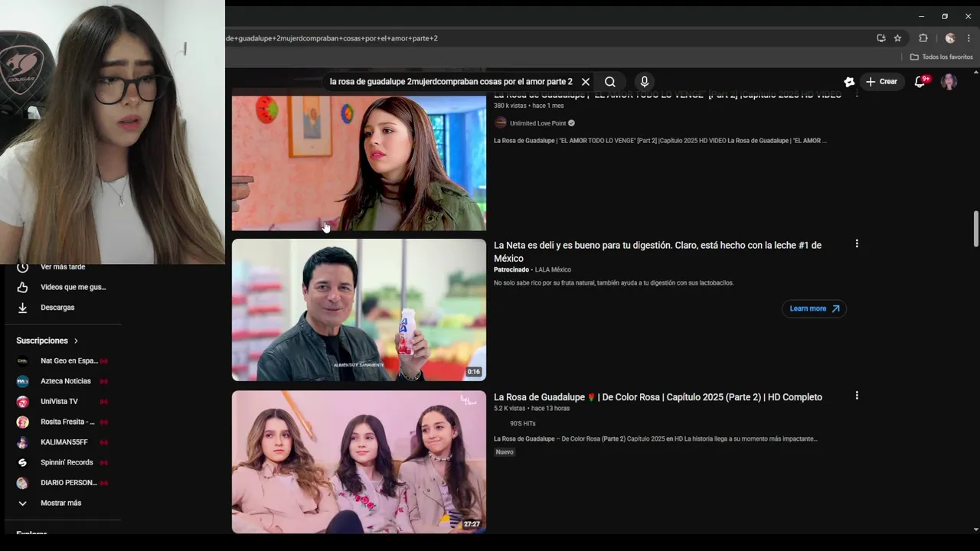980x551 pixels.
Task: Click the 380 k vistas view count
Action: (x=510, y=106)
